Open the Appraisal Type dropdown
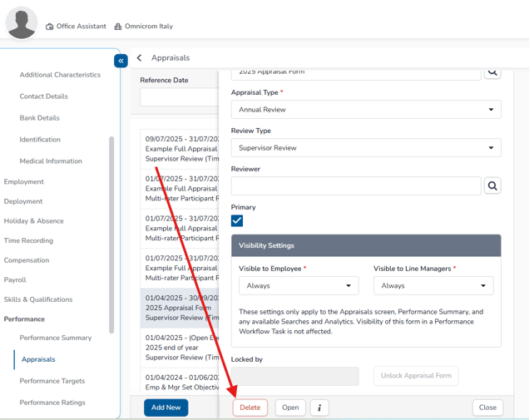529x420 pixels. (x=366, y=110)
